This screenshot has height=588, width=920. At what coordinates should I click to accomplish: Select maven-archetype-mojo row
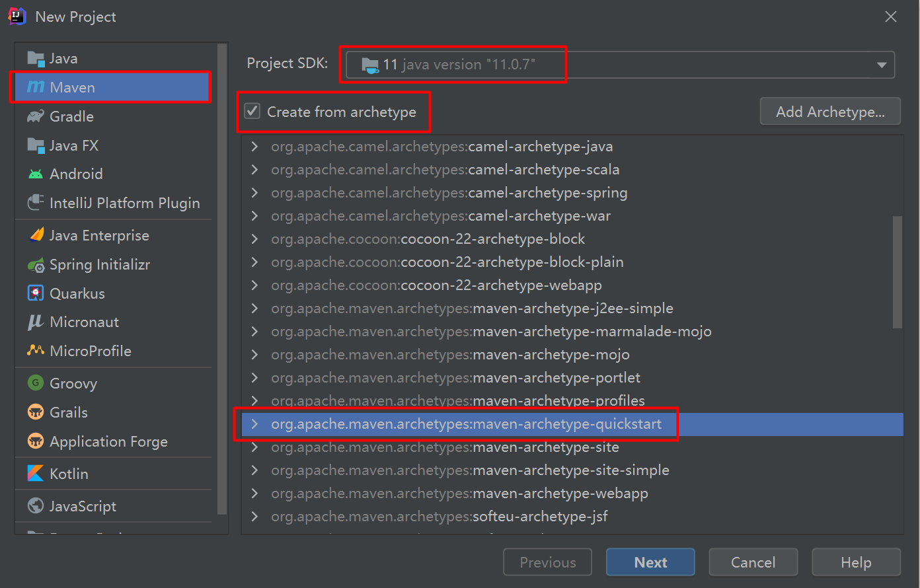(x=572, y=355)
